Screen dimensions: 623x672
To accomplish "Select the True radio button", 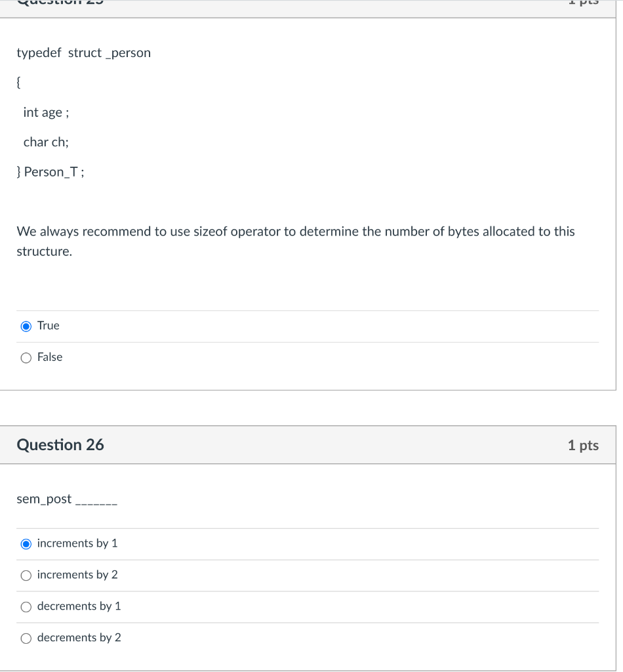I will click(x=26, y=327).
